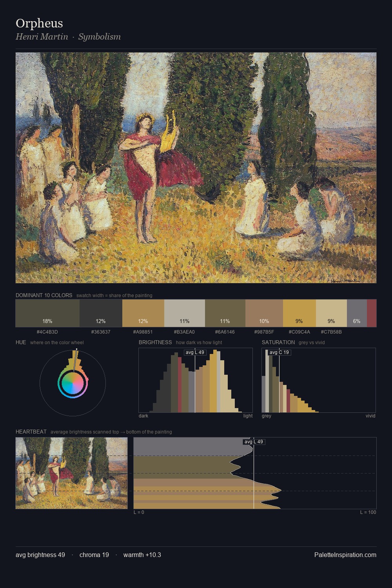Screen dimensions: 392x588
Task: Click the HUE section heading
Action: [21, 342]
